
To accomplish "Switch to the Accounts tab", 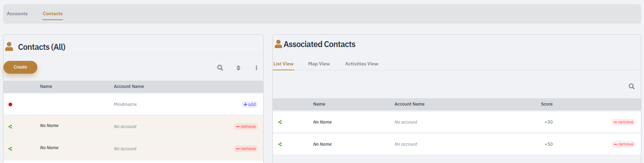I will point(17,14).
